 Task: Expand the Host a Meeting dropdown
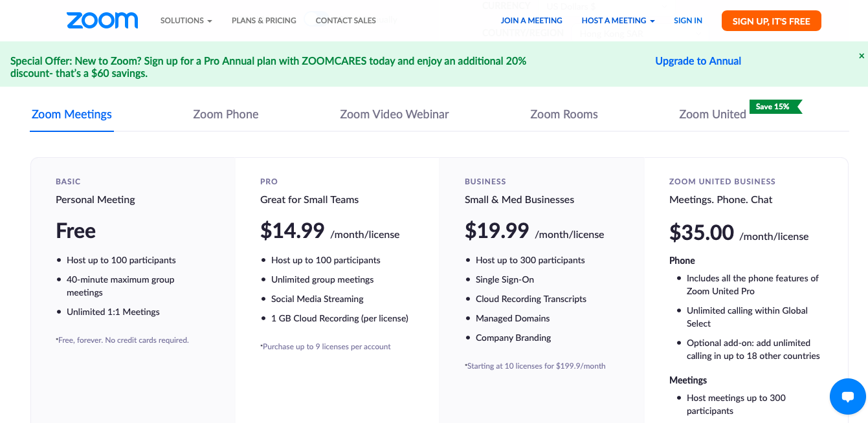click(x=618, y=21)
